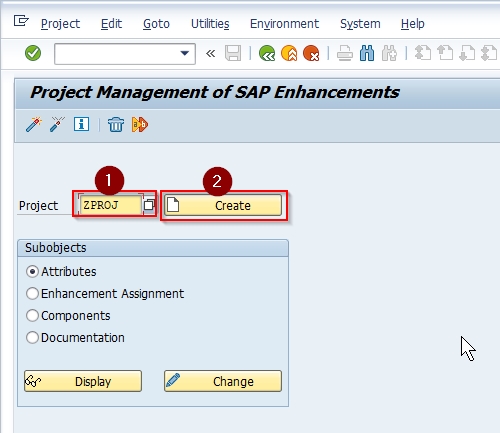Click the Rename a-b arrow icon
Screen dimensions: 500x433
tap(140, 124)
